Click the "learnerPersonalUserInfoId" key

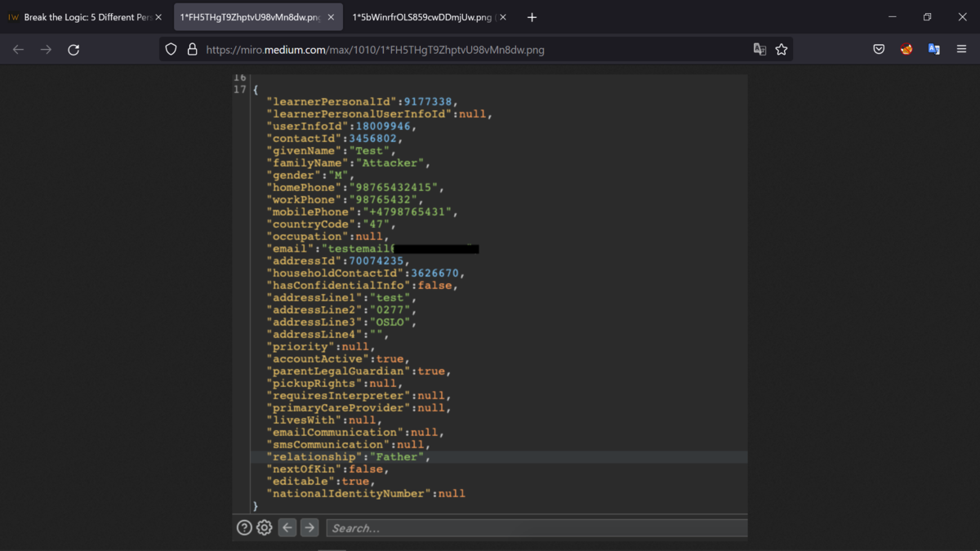coord(359,113)
